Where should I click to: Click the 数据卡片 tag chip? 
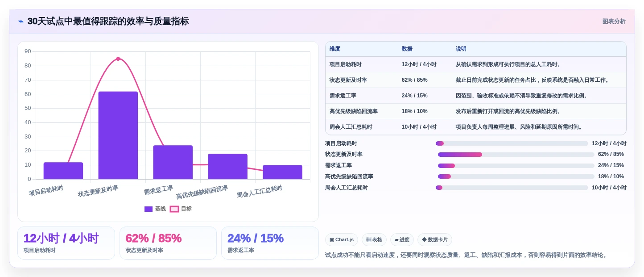coord(435,239)
